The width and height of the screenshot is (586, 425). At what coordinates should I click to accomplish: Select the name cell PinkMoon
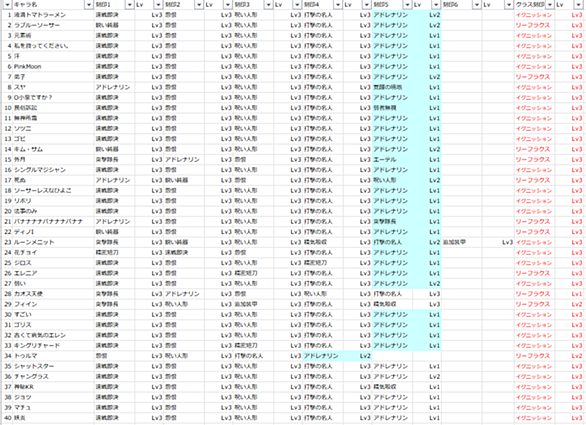53,67
